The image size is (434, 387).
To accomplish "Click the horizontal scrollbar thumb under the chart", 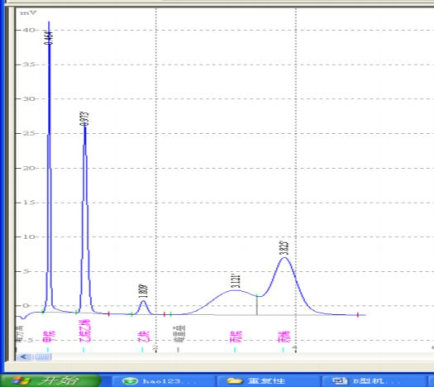I will coord(43,357).
